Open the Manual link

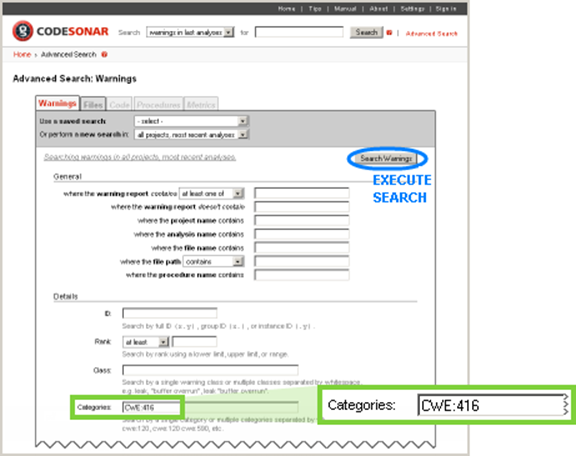(x=345, y=8)
